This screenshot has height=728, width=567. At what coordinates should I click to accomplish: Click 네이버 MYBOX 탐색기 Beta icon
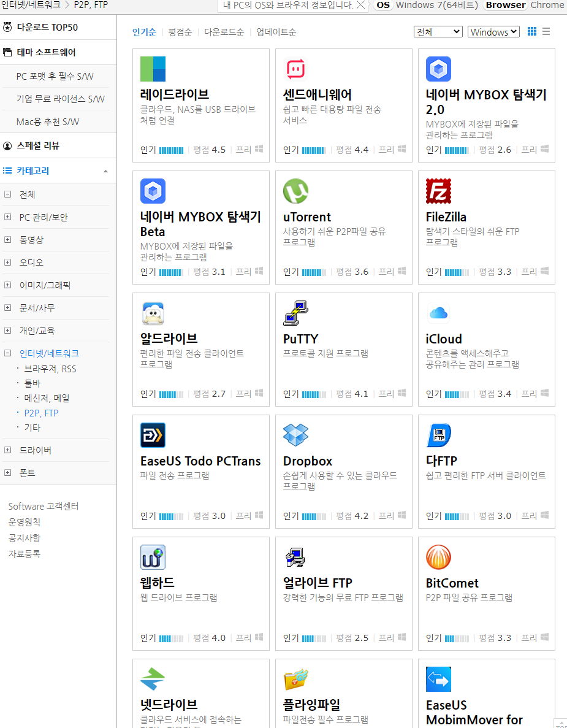click(153, 191)
